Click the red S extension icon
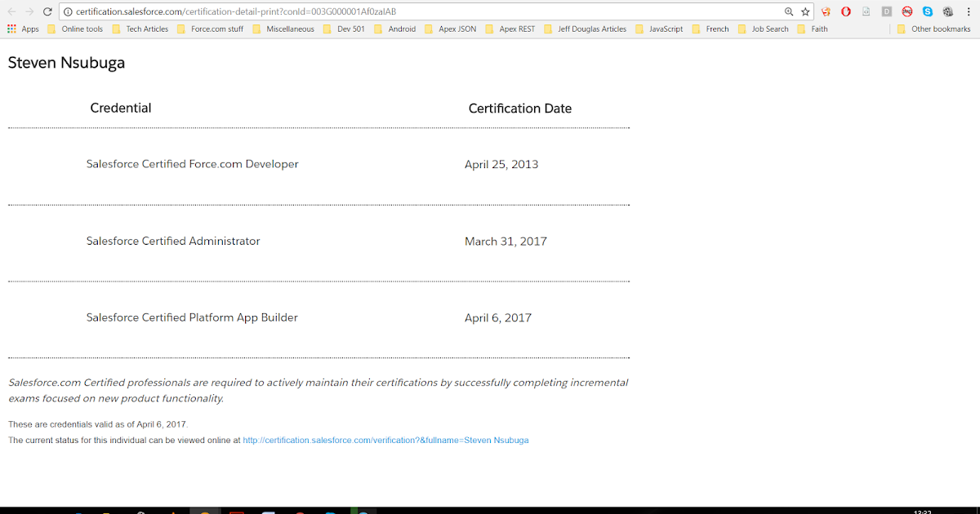This screenshot has height=514, width=980. [826, 11]
